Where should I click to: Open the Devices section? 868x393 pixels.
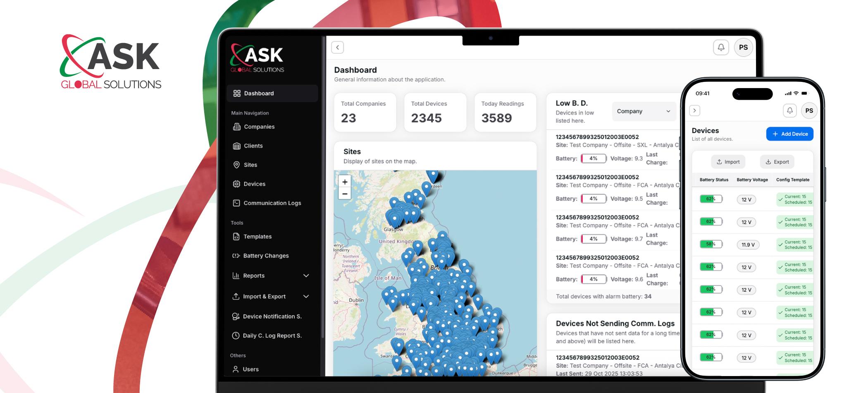255,184
